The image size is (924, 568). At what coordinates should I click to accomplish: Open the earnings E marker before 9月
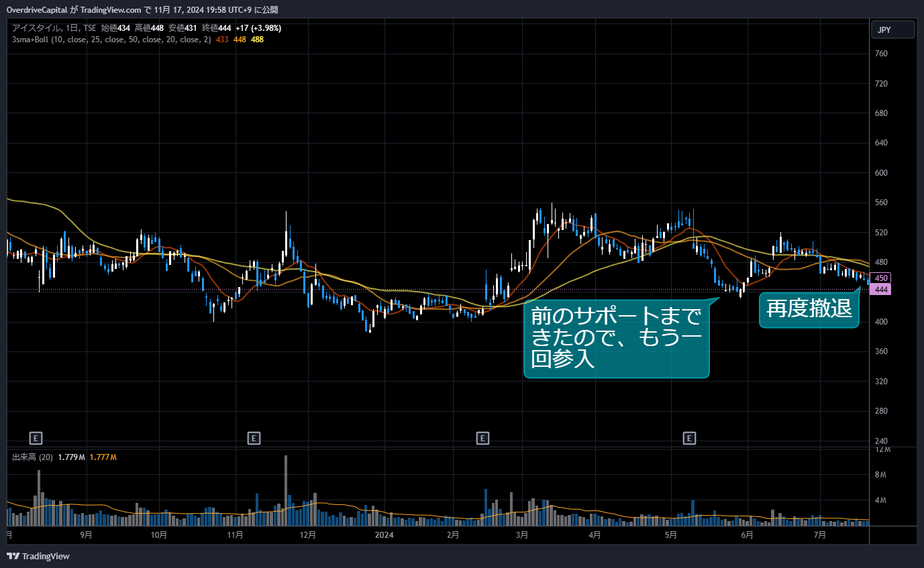coord(36,439)
